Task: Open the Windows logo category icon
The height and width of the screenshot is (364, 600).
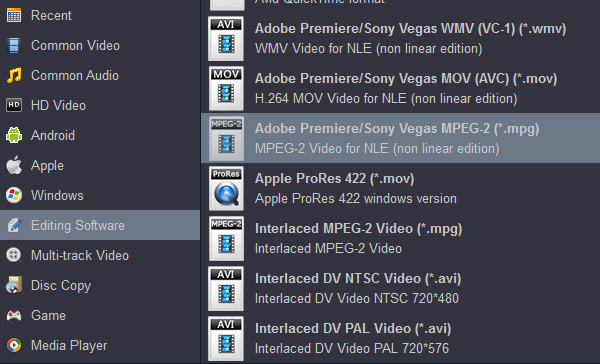Action: click(14, 195)
